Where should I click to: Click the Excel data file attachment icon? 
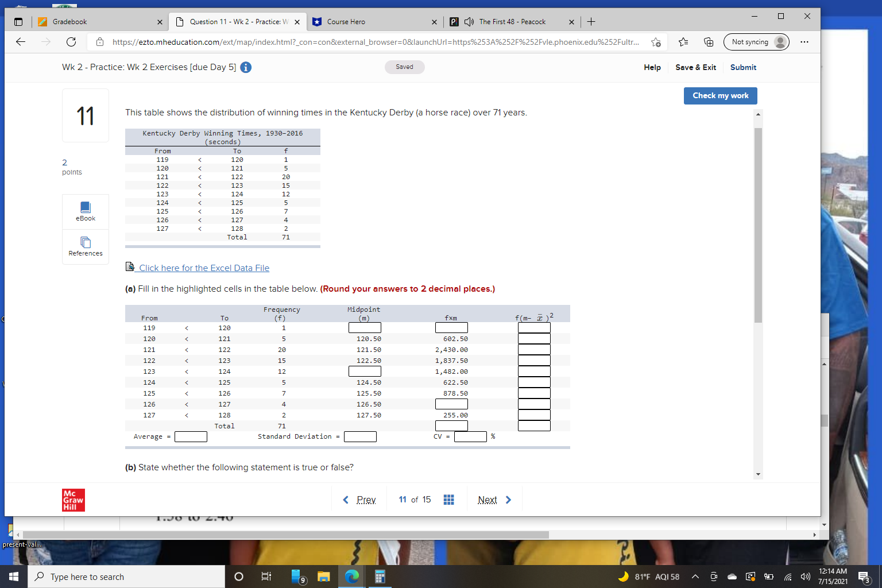129,266
